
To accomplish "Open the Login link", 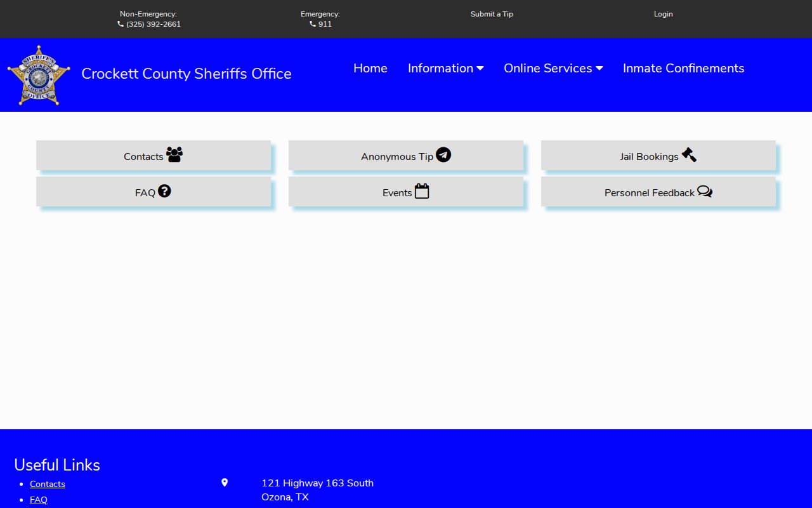I will click(664, 14).
